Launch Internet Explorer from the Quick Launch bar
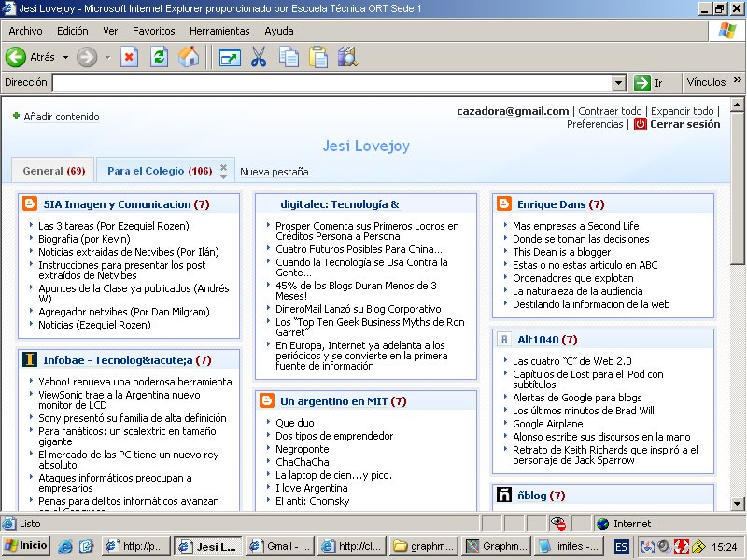This screenshot has height=560, width=747. pos(64,546)
